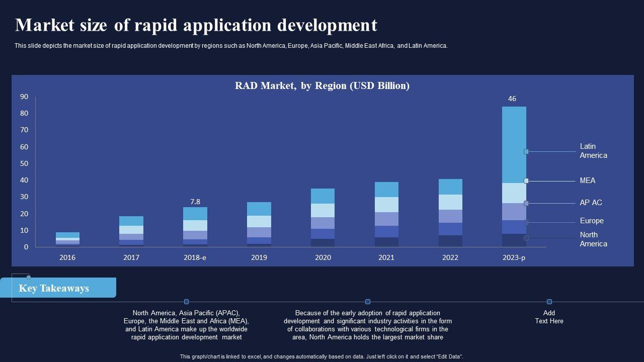Click the takeaway text about North America's largest market share
This screenshot has width=644, height=362.
(x=368, y=325)
